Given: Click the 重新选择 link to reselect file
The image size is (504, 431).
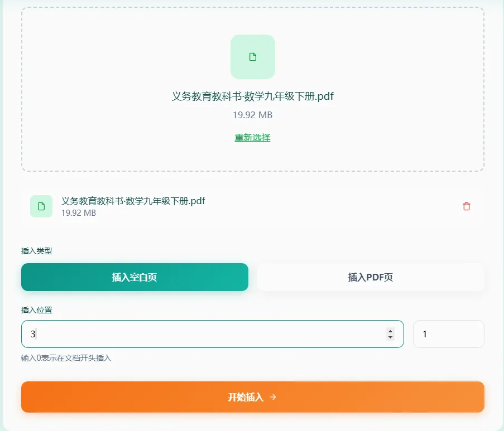Looking at the screenshot, I should (x=253, y=138).
